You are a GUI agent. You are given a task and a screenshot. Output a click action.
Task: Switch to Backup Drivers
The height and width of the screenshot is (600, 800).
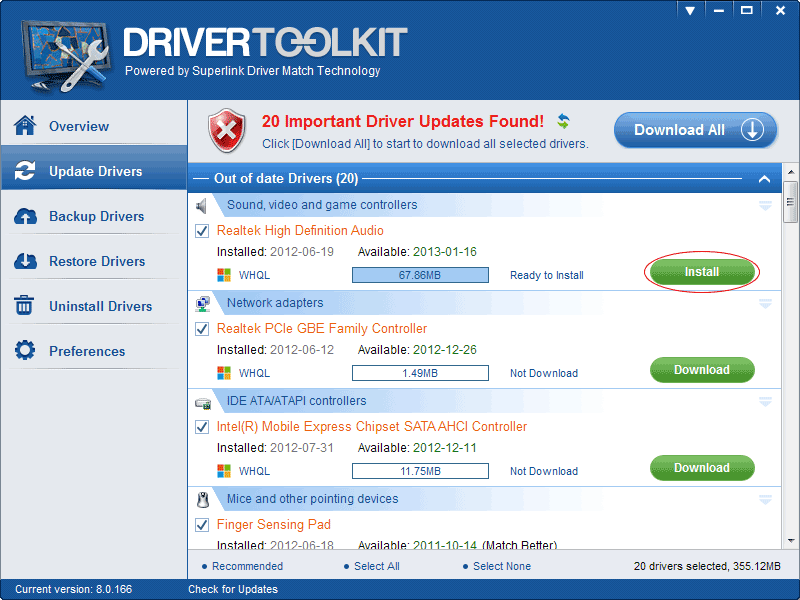pyautogui.click(x=94, y=216)
